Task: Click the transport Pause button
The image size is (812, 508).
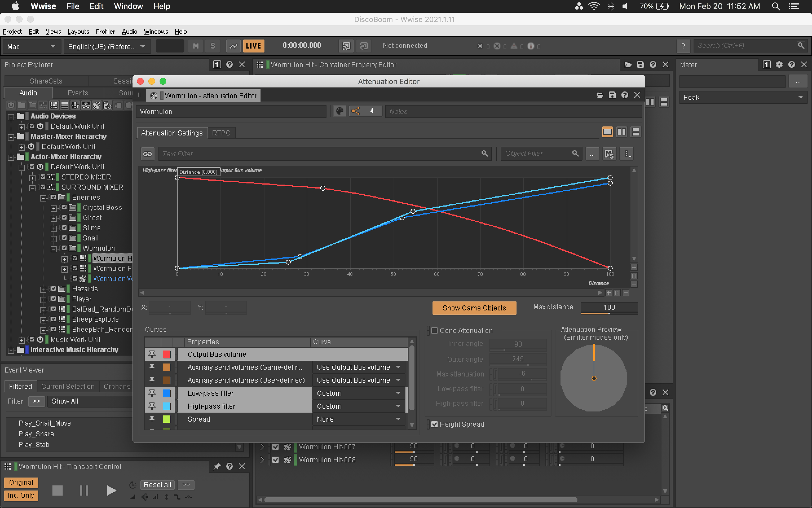Action: coord(84,491)
